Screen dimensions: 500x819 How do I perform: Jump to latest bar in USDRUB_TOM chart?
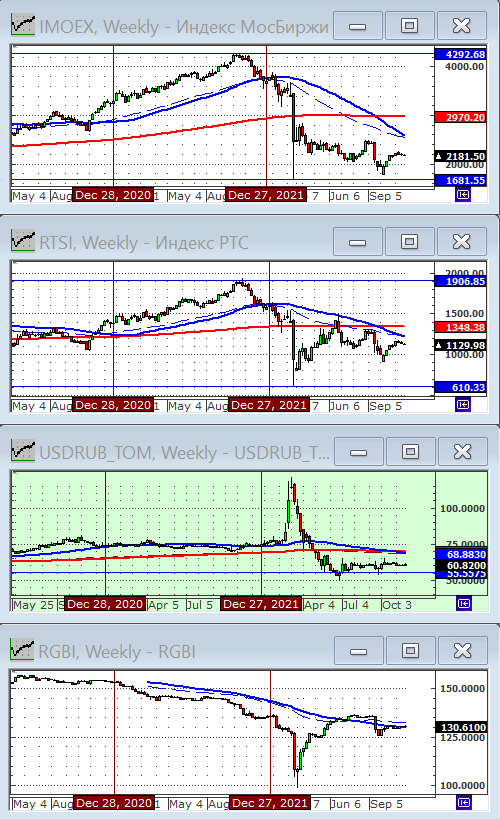463,604
